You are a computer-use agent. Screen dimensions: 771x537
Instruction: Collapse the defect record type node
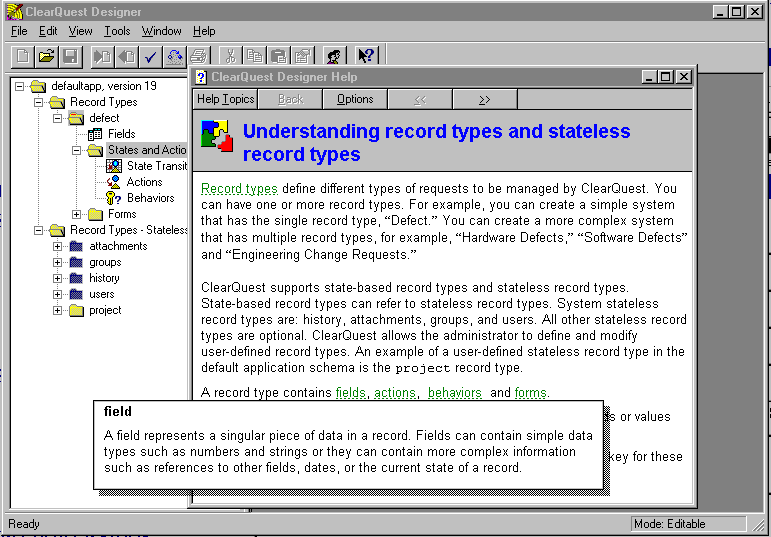click(x=58, y=119)
